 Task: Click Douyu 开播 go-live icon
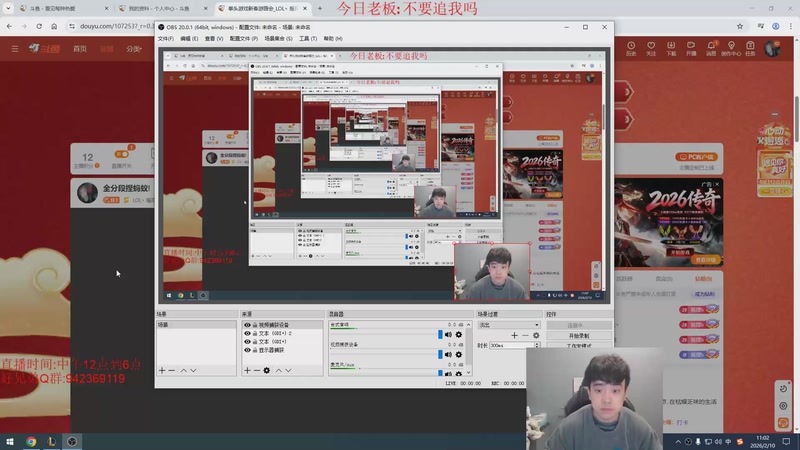[691, 48]
